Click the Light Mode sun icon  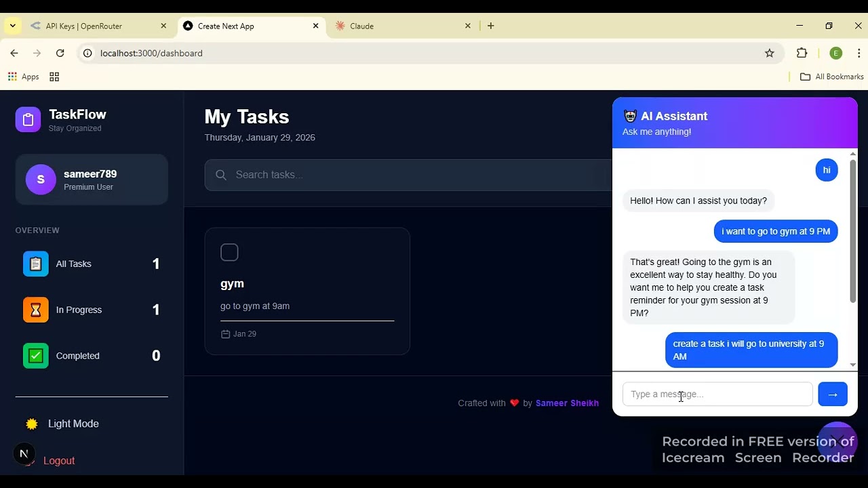coord(32,424)
